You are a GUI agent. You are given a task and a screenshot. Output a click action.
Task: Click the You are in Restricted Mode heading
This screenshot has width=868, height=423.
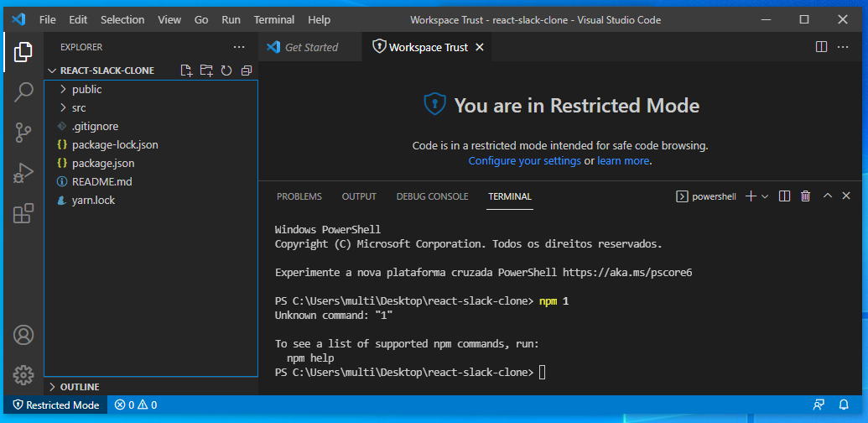pos(577,105)
